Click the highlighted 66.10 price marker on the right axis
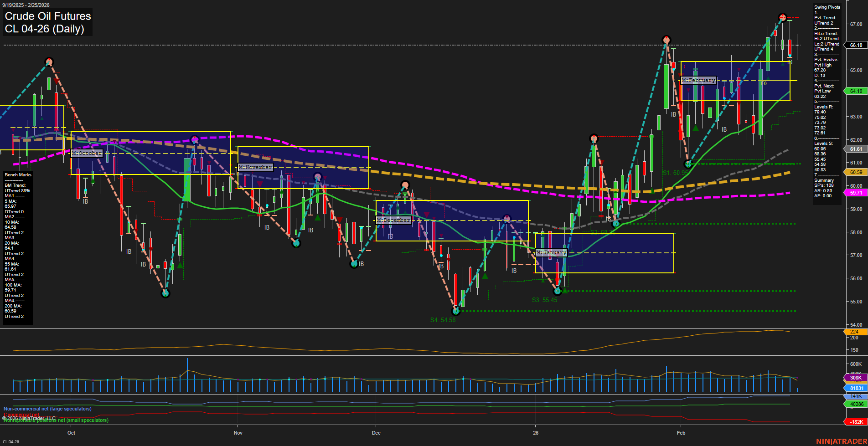 [856, 45]
